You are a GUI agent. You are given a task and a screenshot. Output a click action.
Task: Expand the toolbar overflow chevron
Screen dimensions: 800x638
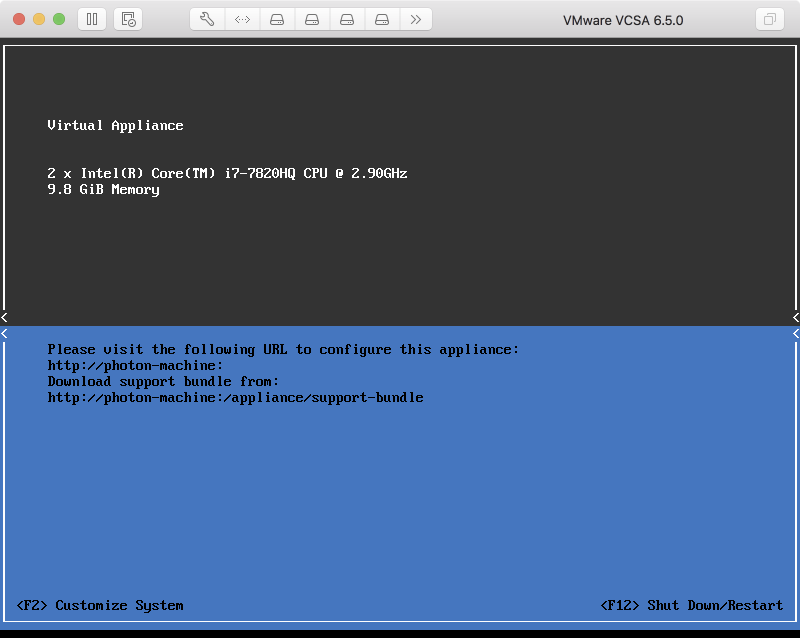coord(416,19)
